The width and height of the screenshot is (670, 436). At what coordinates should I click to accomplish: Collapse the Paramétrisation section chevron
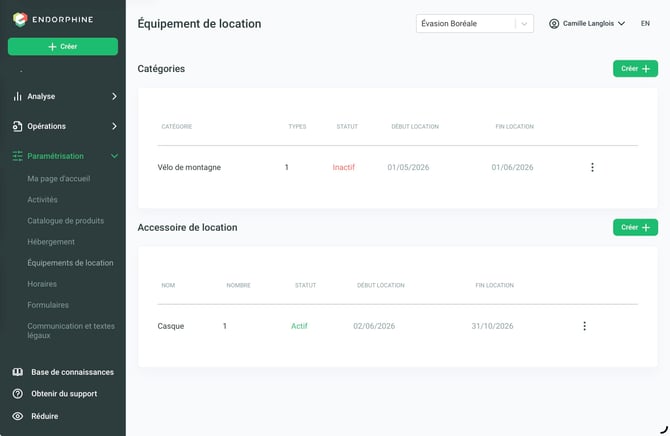tap(114, 156)
